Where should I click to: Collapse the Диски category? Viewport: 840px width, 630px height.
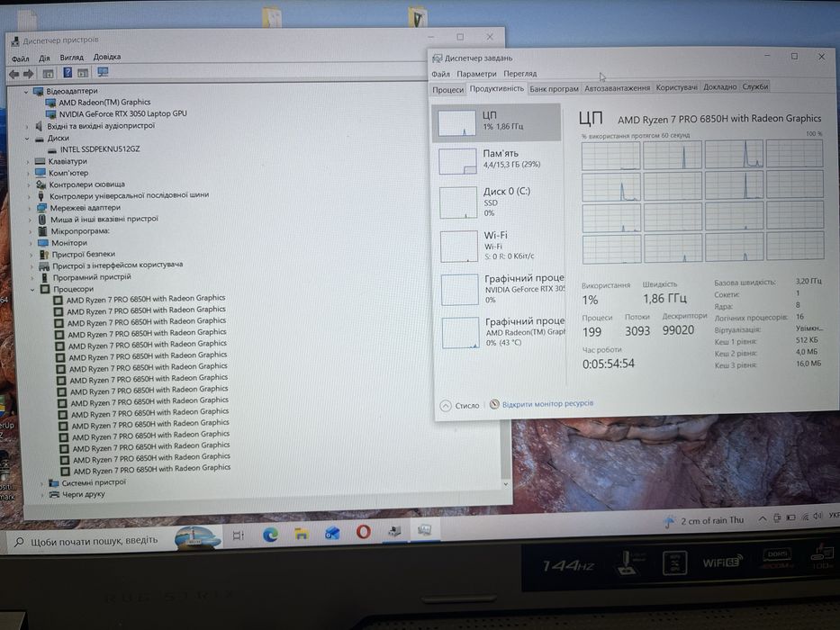[26, 139]
